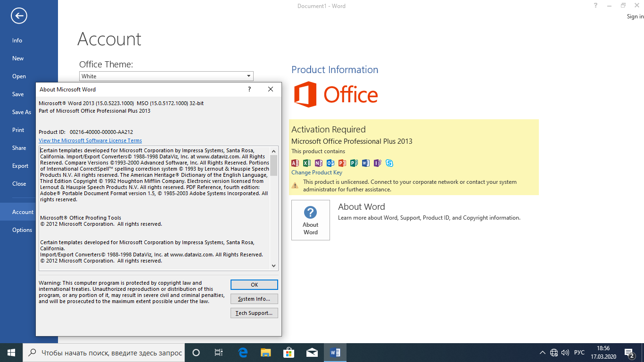644x362 pixels.
Task: Click the Excel icon in product list
Action: (x=307, y=163)
